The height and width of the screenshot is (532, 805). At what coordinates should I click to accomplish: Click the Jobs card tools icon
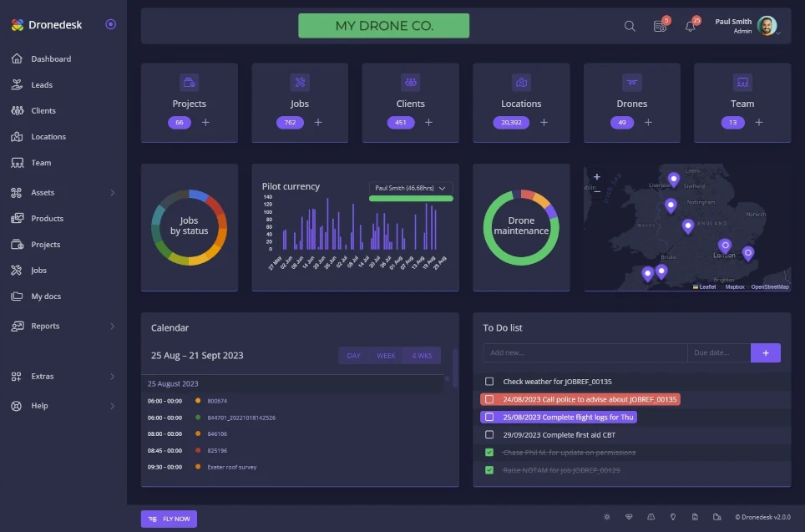300,82
